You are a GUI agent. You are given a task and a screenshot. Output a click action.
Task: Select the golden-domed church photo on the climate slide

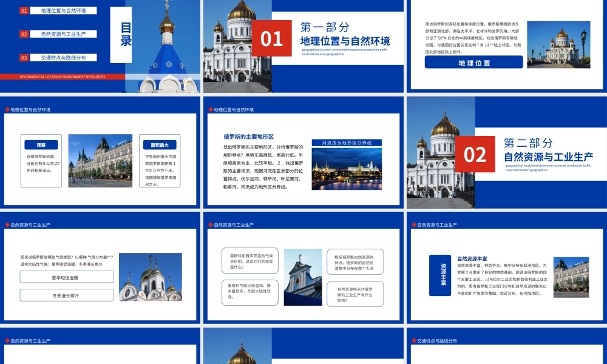pos(150,277)
